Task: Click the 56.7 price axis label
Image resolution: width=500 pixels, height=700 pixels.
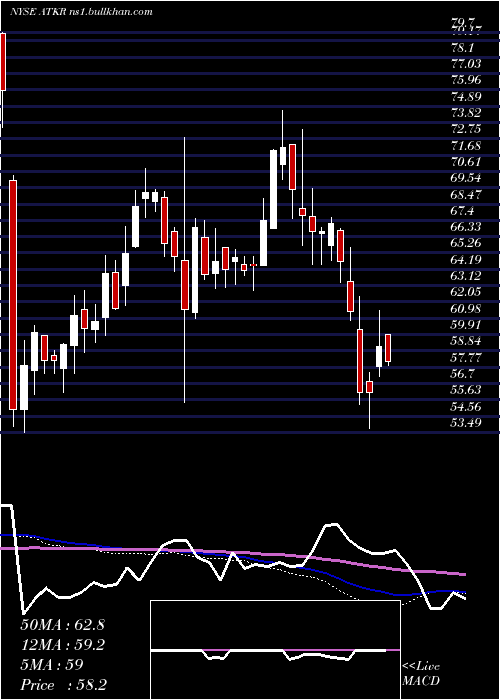Action: 464,374
